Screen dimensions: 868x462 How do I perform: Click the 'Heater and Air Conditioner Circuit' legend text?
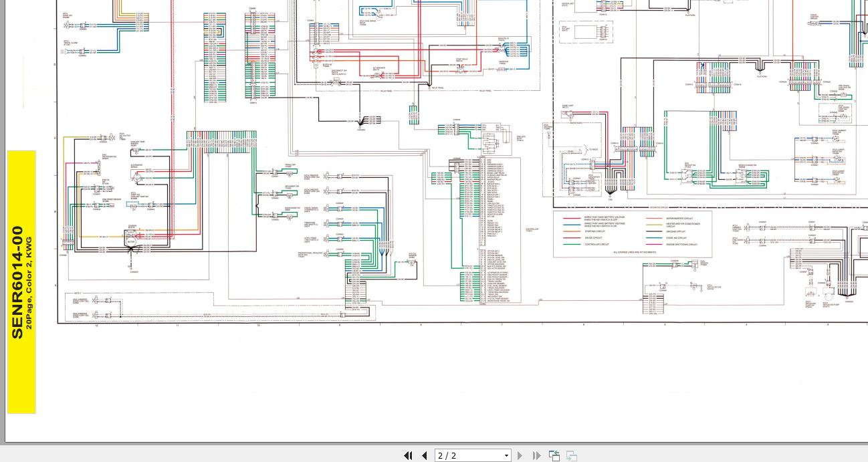(x=683, y=225)
